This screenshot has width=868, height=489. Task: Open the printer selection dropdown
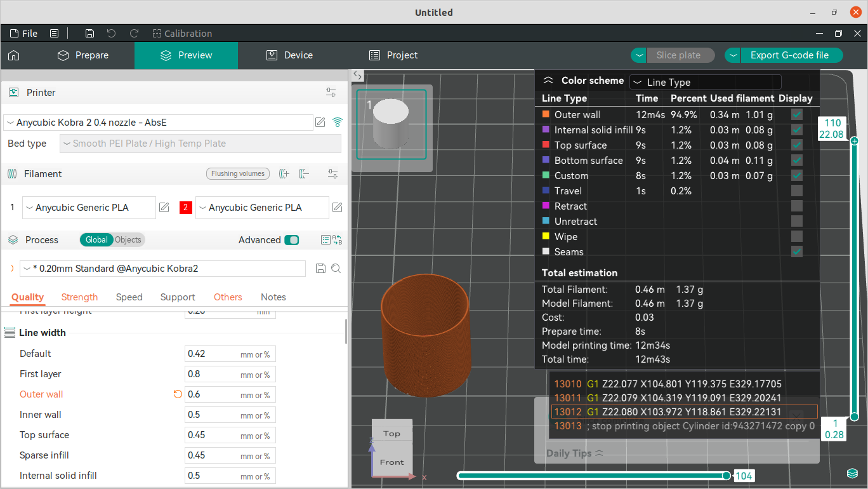coord(158,123)
